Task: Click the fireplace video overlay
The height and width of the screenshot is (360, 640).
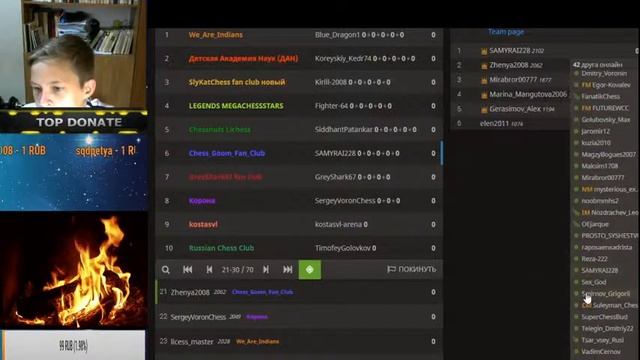Action: [x=73, y=270]
